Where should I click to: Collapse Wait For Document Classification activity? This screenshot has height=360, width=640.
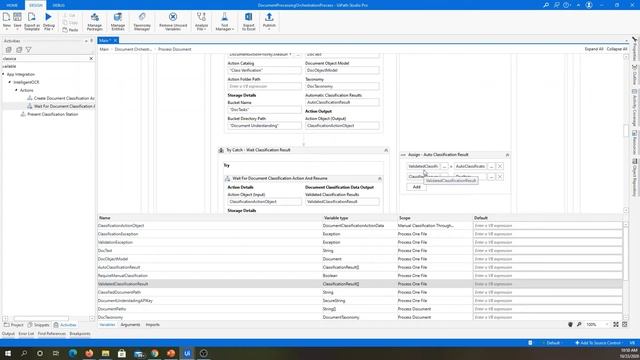pyautogui.click(x=380, y=179)
